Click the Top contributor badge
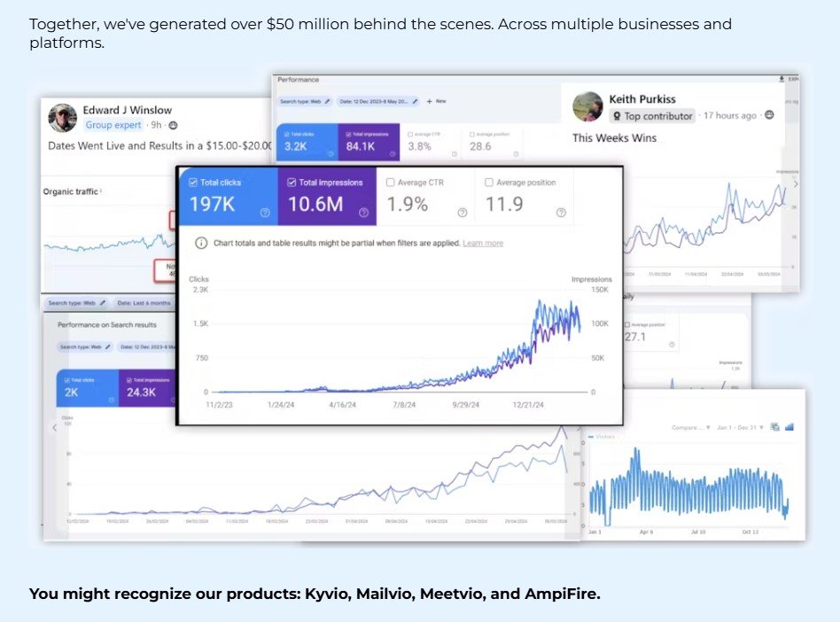This screenshot has width=840, height=622. (x=652, y=115)
